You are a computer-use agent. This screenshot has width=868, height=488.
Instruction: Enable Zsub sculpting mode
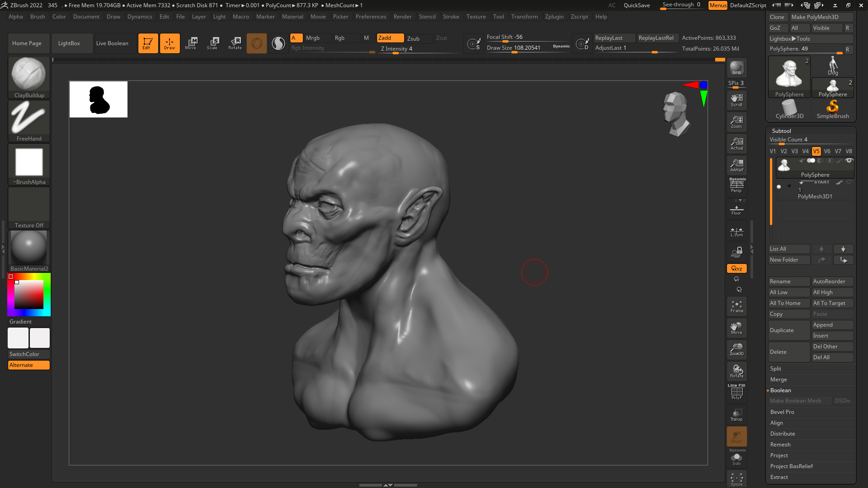click(x=413, y=38)
